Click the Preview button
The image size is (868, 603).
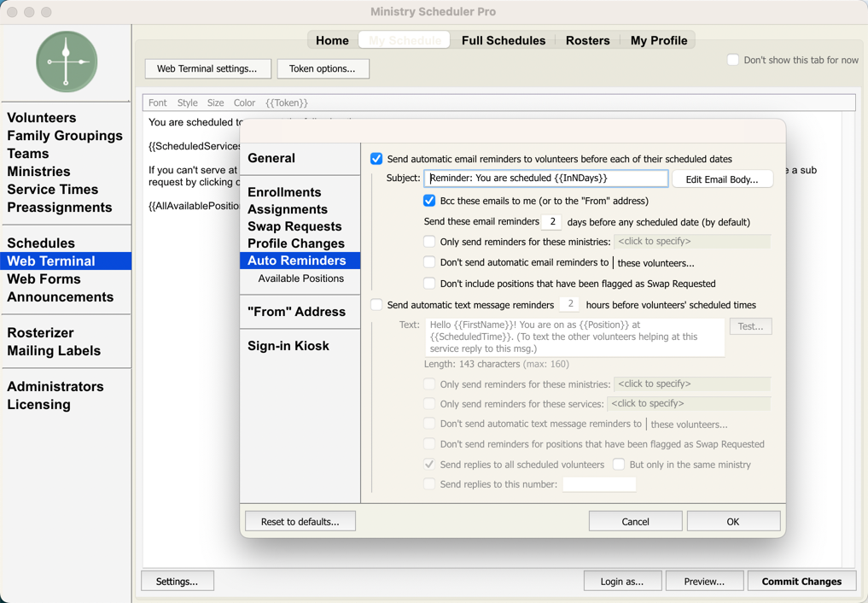[704, 582]
